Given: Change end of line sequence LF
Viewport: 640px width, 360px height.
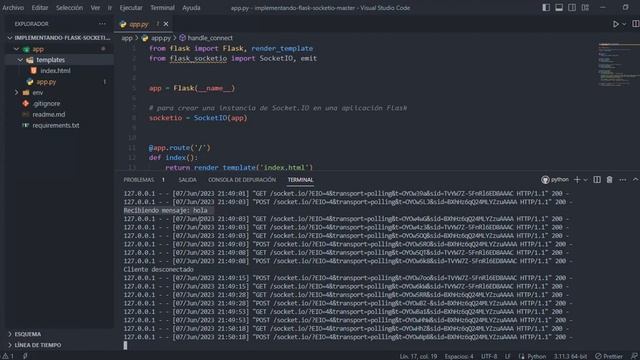Looking at the screenshot, I should [x=507, y=356].
